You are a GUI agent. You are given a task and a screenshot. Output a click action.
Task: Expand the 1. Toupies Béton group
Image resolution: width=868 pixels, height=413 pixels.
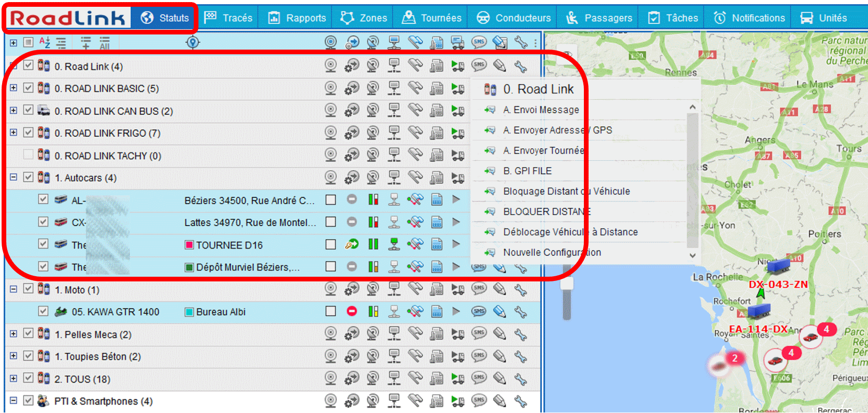coord(14,356)
